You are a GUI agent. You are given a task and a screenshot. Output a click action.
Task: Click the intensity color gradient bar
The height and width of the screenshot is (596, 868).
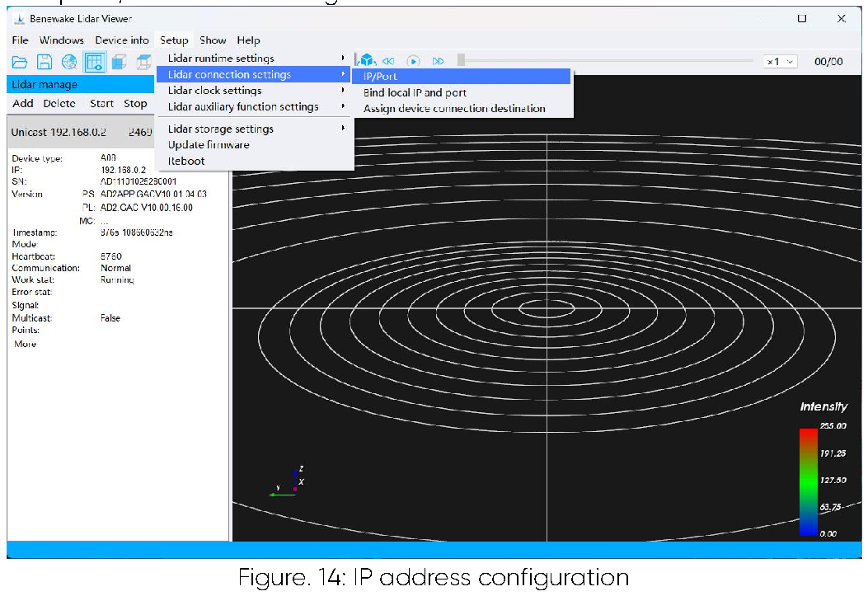point(808,481)
